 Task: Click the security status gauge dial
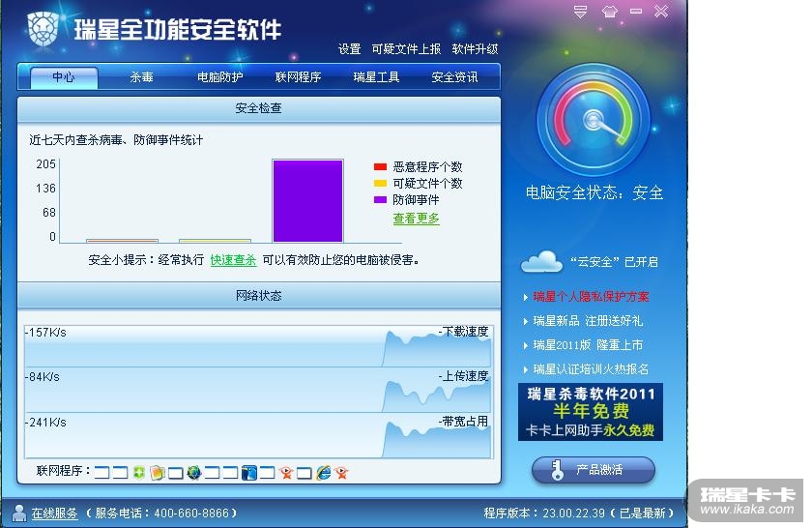[x=594, y=120]
